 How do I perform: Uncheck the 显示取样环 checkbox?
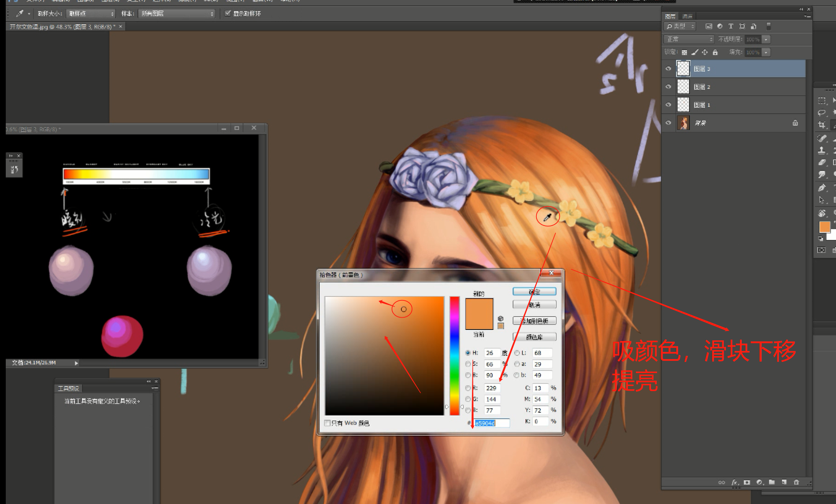[x=228, y=13]
